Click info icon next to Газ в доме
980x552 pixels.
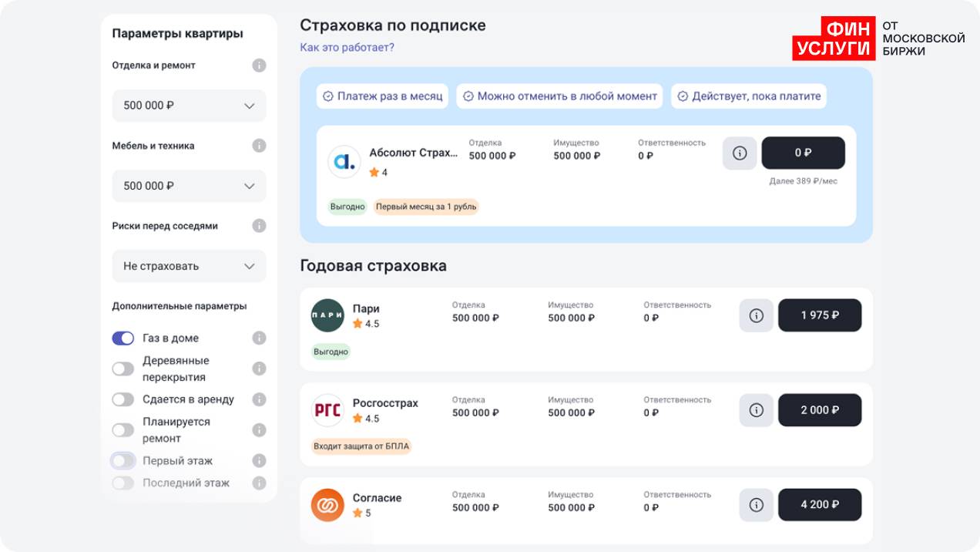point(259,338)
